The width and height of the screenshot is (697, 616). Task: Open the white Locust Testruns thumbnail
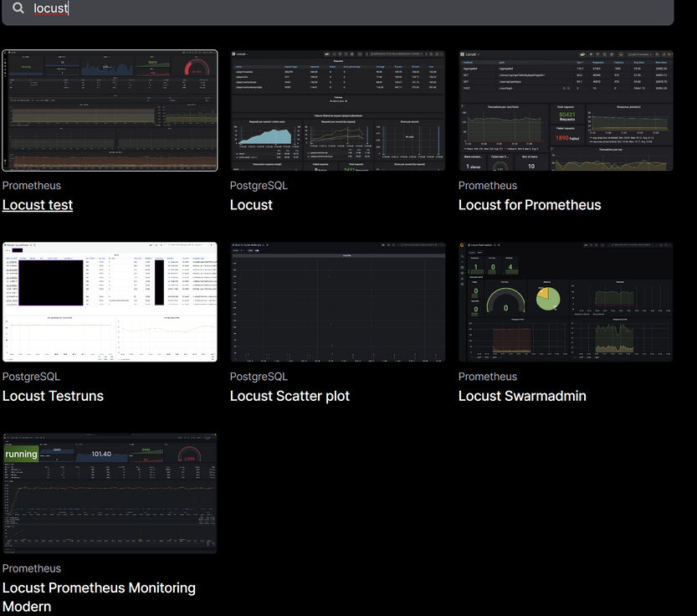[x=110, y=302]
